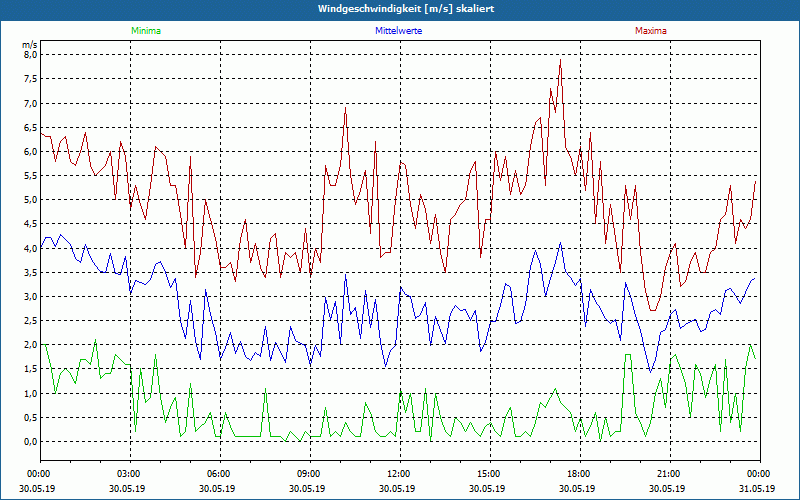The height and width of the screenshot is (500, 800).
Task: Click the 6,0 y-axis value
Action: 31,152
